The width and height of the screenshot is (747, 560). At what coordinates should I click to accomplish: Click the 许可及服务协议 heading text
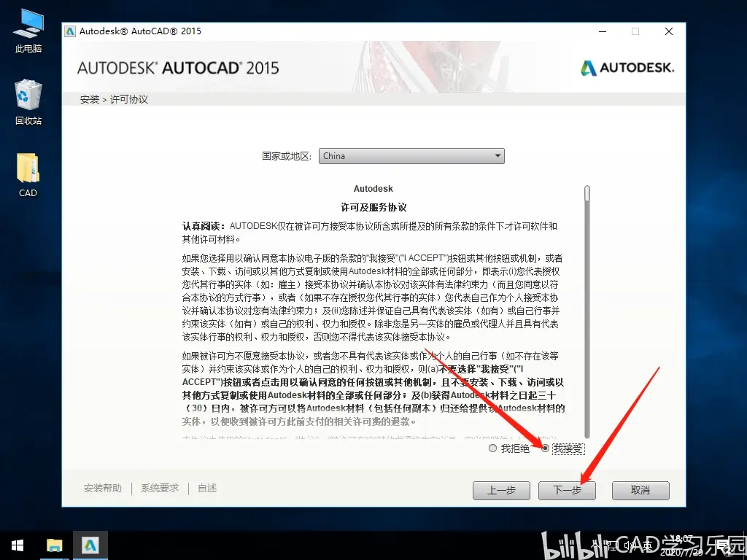point(373,207)
